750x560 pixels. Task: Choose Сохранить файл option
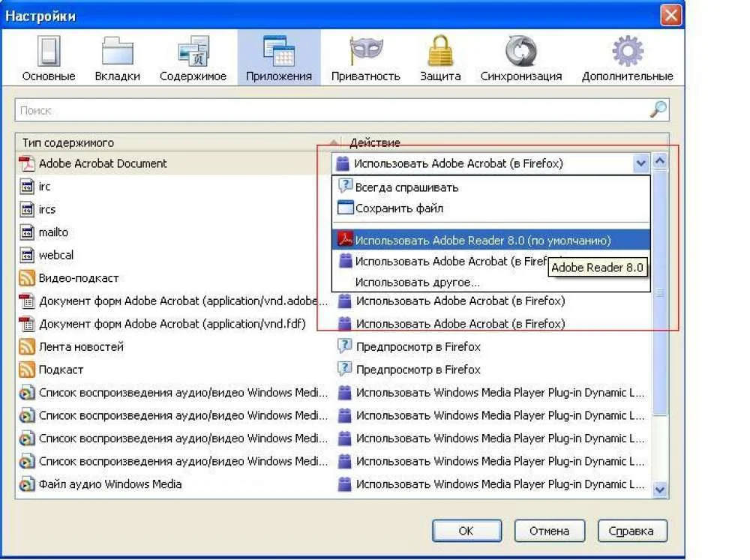tap(491, 208)
